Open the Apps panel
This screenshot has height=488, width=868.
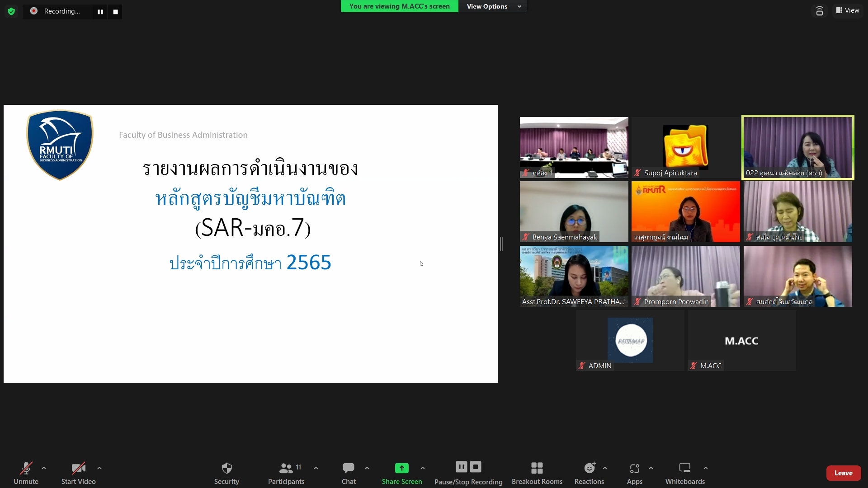tap(635, 473)
